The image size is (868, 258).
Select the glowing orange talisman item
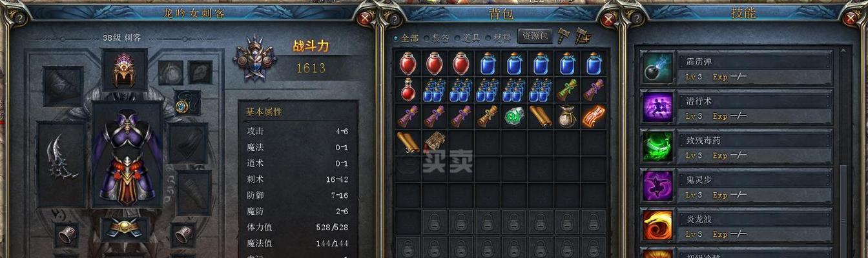tap(594, 117)
